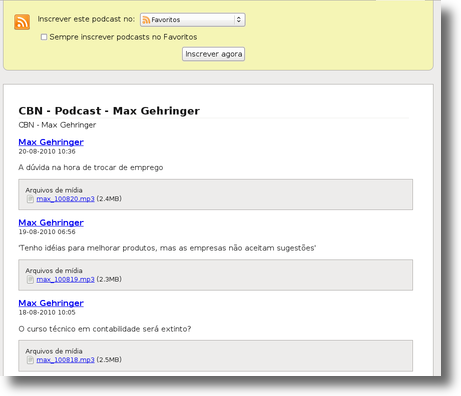Click the file icon beside max_100819.mp3

(30, 279)
